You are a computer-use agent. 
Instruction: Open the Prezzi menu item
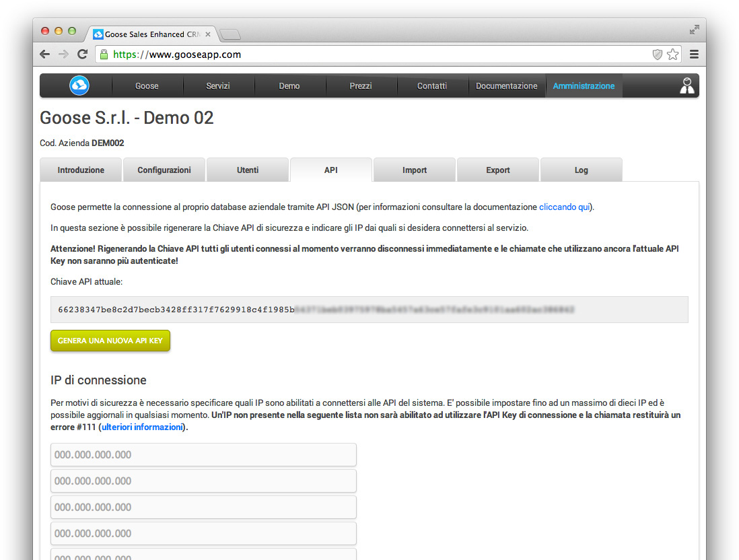(x=361, y=85)
